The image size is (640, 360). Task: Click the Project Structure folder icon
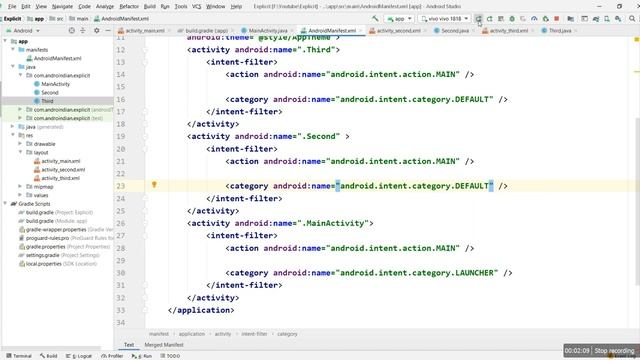point(570,19)
